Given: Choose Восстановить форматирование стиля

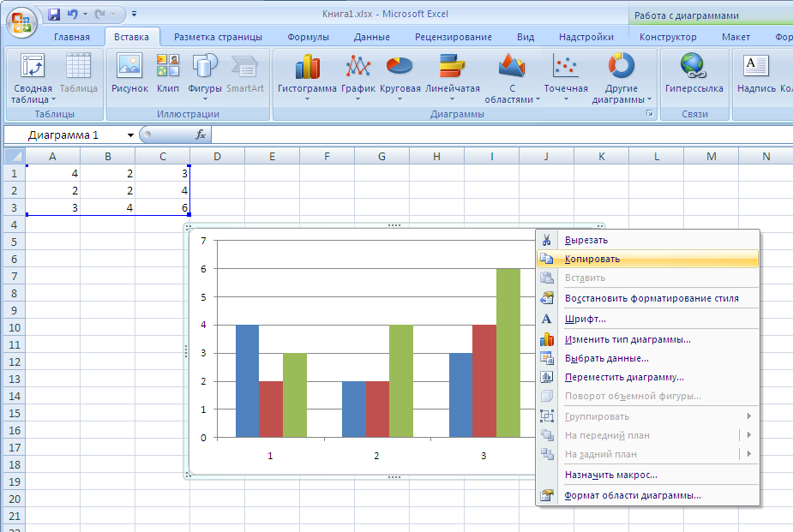Looking at the screenshot, I should 647,298.
